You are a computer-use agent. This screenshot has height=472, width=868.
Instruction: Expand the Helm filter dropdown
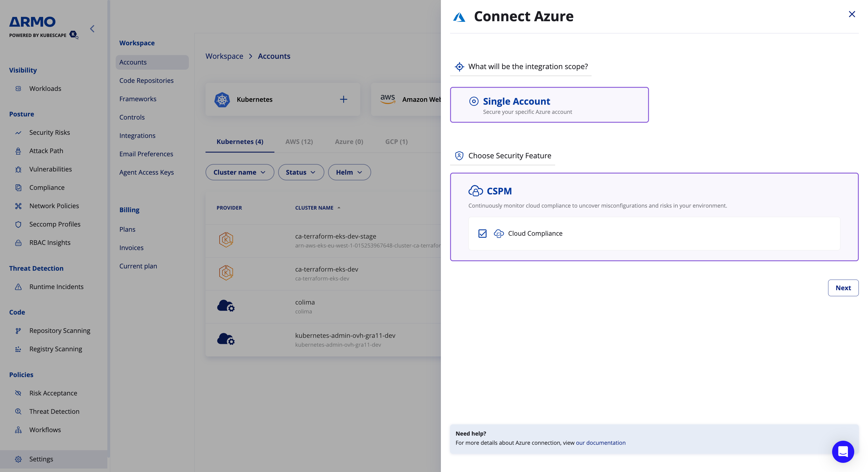click(349, 172)
